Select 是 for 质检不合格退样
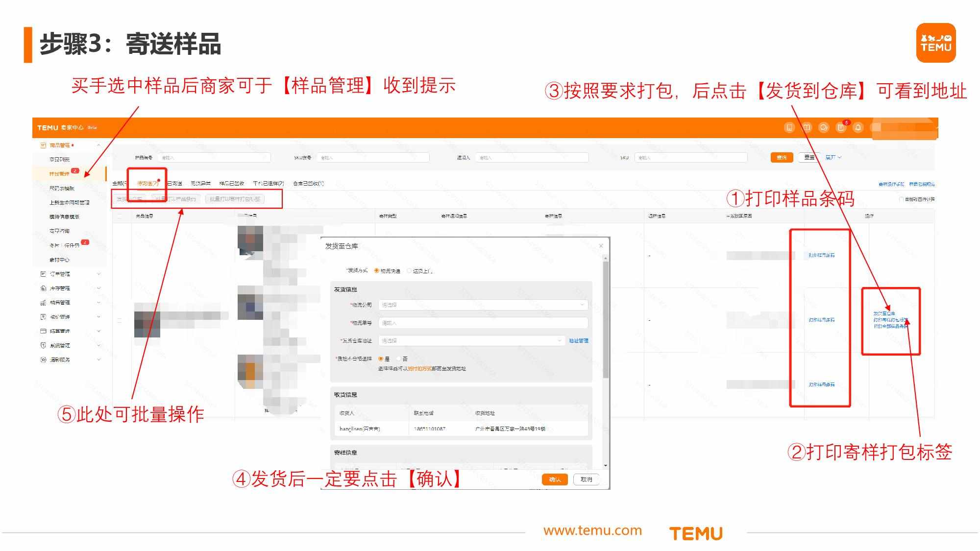The height and width of the screenshot is (551, 980). [x=381, y=359]
